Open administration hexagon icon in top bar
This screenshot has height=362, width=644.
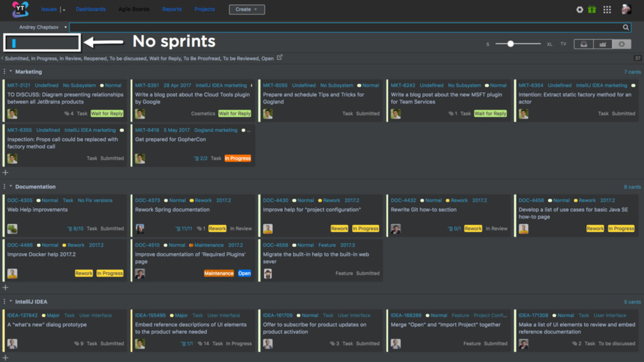tap(579, 9)
